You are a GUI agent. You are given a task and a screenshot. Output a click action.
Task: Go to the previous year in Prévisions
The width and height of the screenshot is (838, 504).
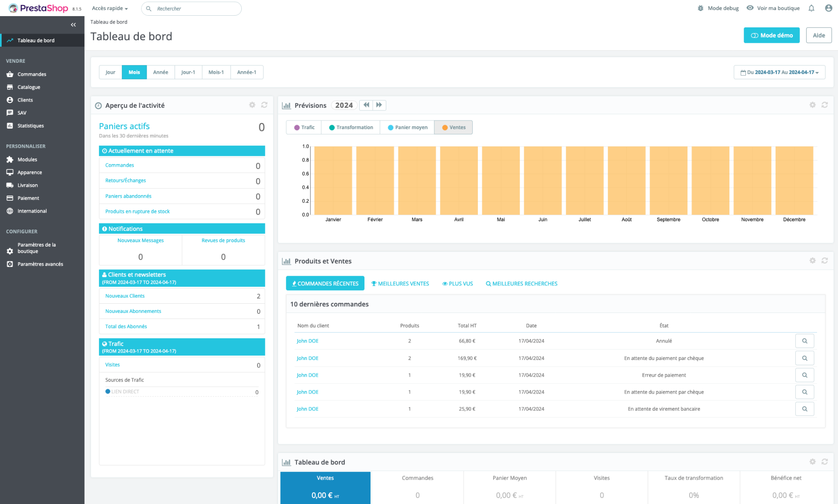point(366,105)
